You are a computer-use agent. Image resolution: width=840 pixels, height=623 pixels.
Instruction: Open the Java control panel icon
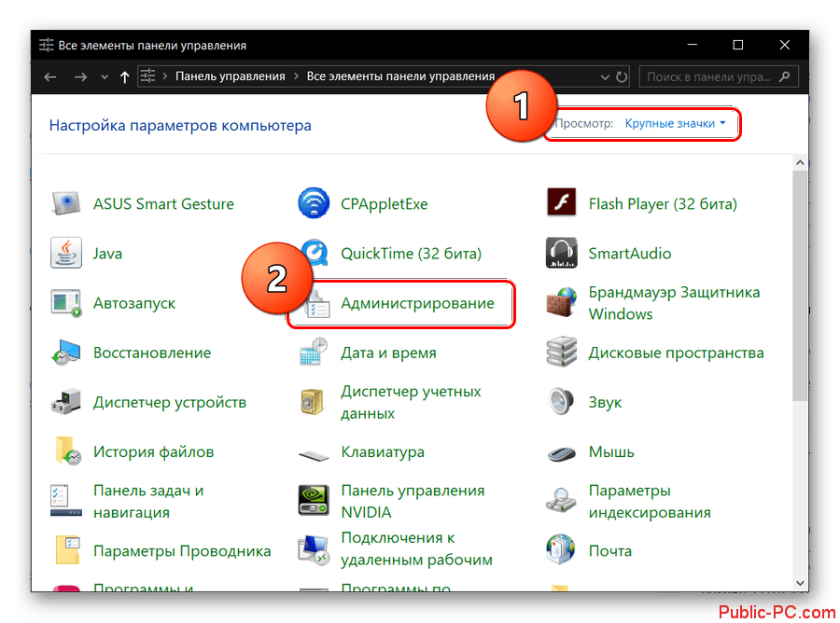(x=66, y=254)
